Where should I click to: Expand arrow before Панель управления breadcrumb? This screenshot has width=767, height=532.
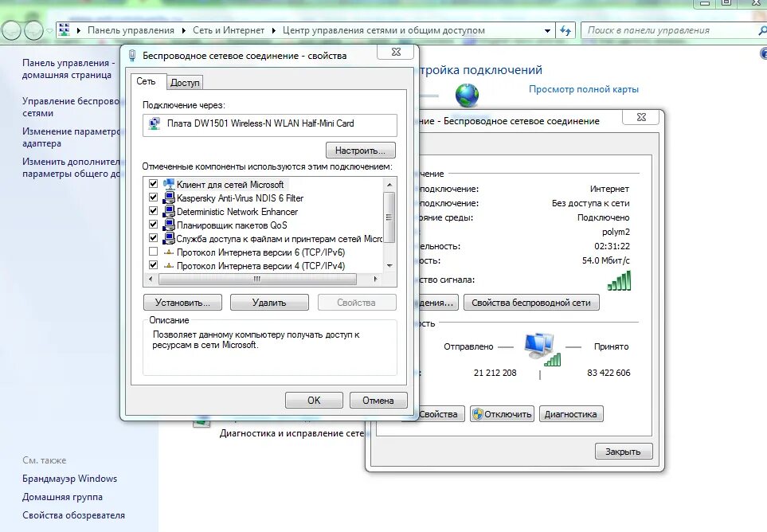tap(78, 30)
